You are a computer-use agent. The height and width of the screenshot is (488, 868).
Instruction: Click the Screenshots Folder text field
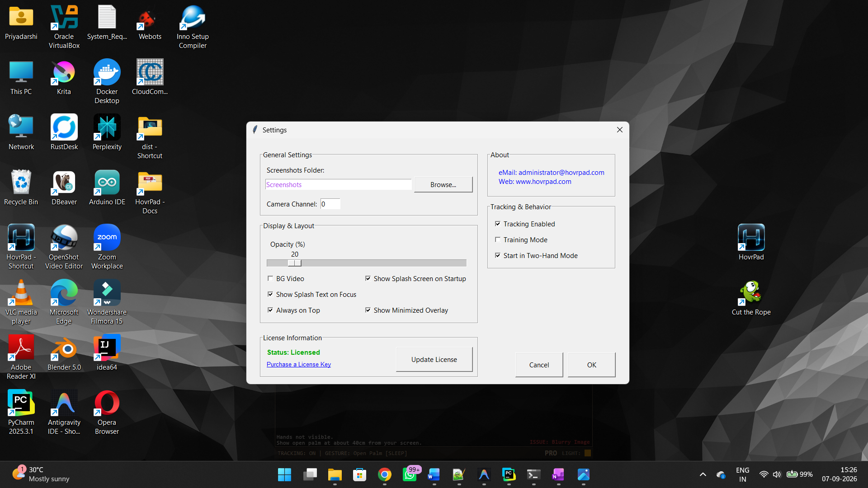pos(338,184)
